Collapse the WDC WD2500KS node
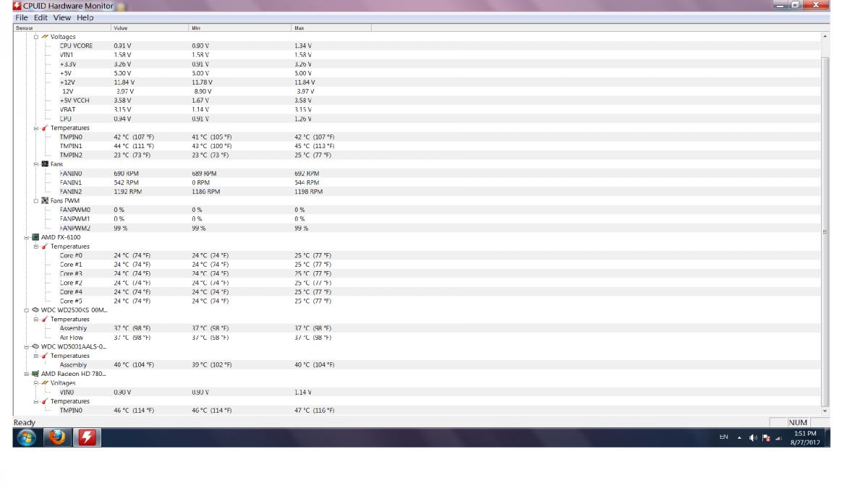868x488 pixels. (27, 310)
